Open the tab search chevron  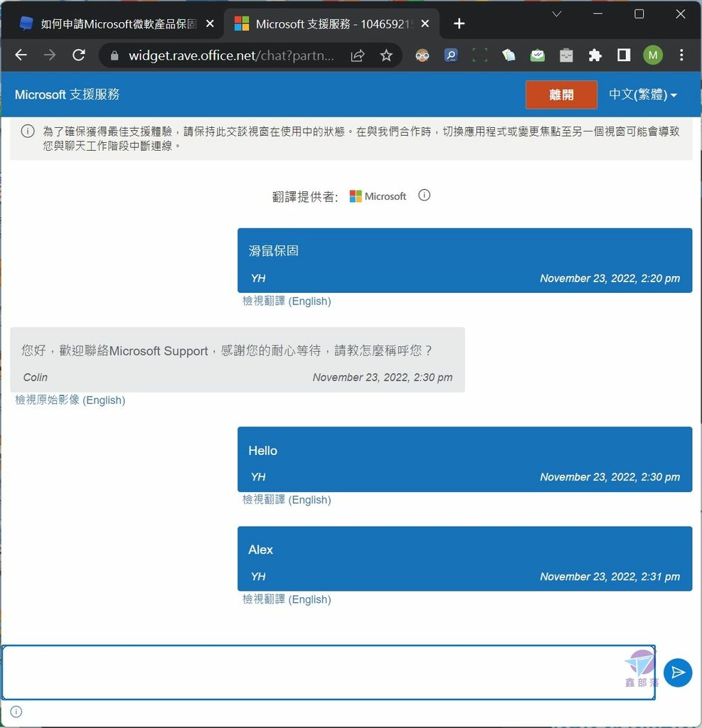pos(557,14)
